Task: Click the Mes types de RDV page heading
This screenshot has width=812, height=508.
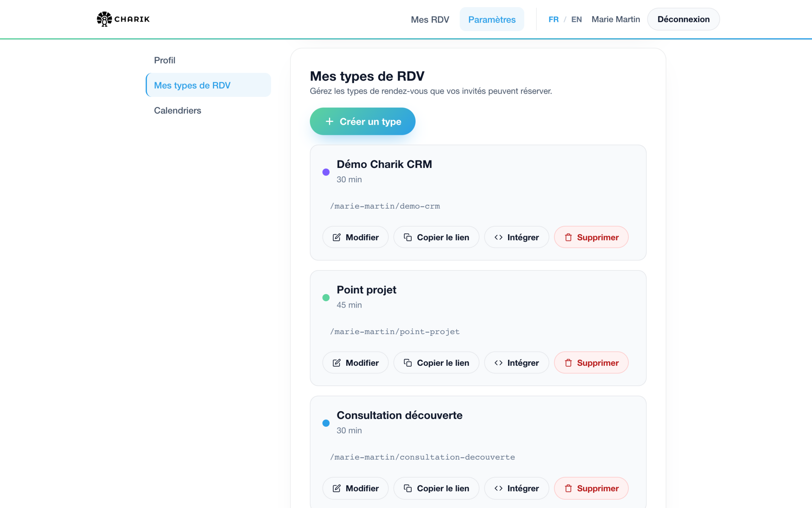Action: 367,76
